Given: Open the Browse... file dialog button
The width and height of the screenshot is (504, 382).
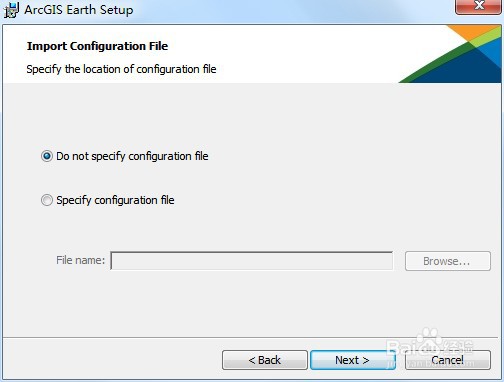Looking at the screenshot, I should coord(448,261).
